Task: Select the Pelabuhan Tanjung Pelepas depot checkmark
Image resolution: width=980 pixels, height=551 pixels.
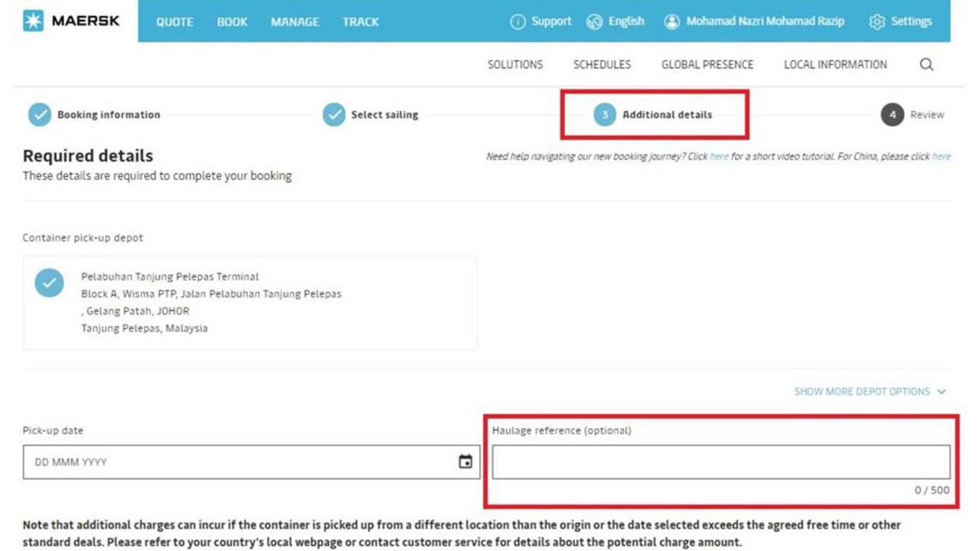Action: (49, 283)
